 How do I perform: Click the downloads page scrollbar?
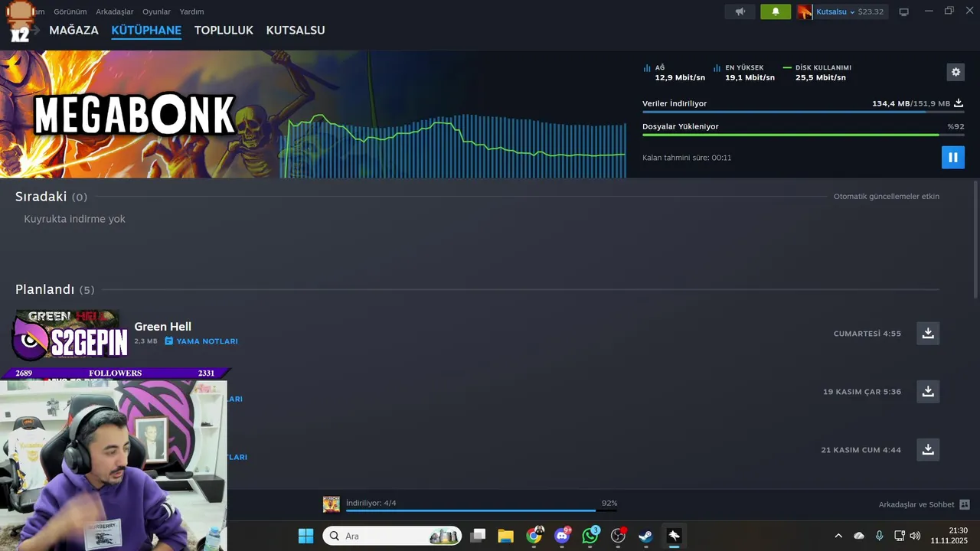click(975, 239)
